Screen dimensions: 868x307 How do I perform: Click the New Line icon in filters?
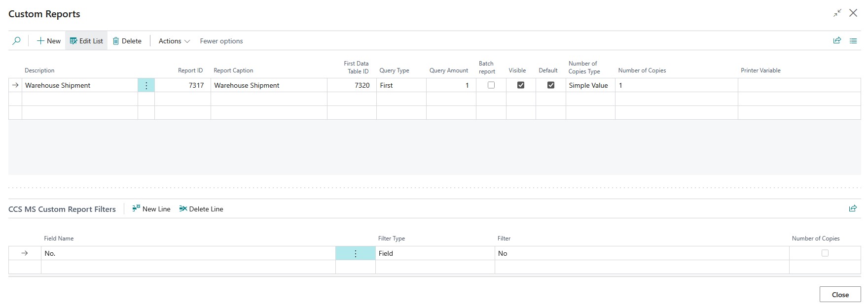(137, 209)
